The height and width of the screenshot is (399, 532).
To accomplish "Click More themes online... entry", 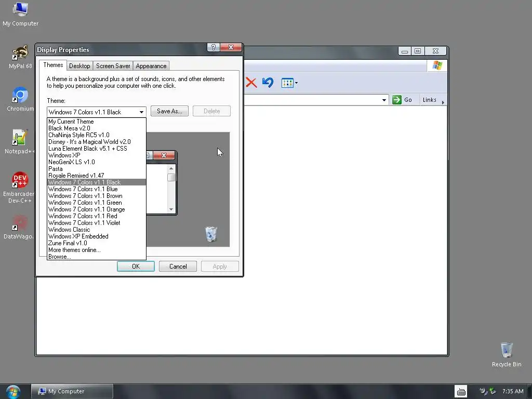I will pyautogui.click(x=96, y=250).
